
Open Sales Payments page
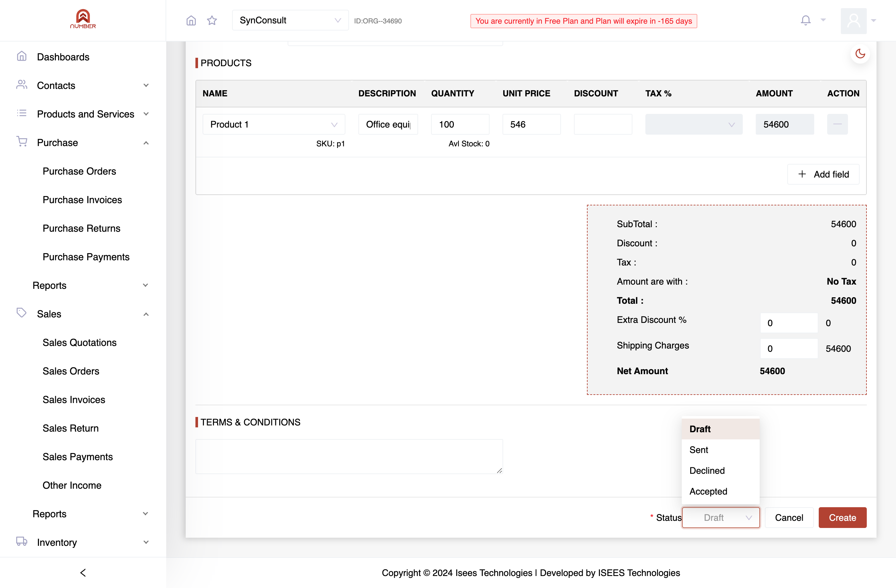78,457
